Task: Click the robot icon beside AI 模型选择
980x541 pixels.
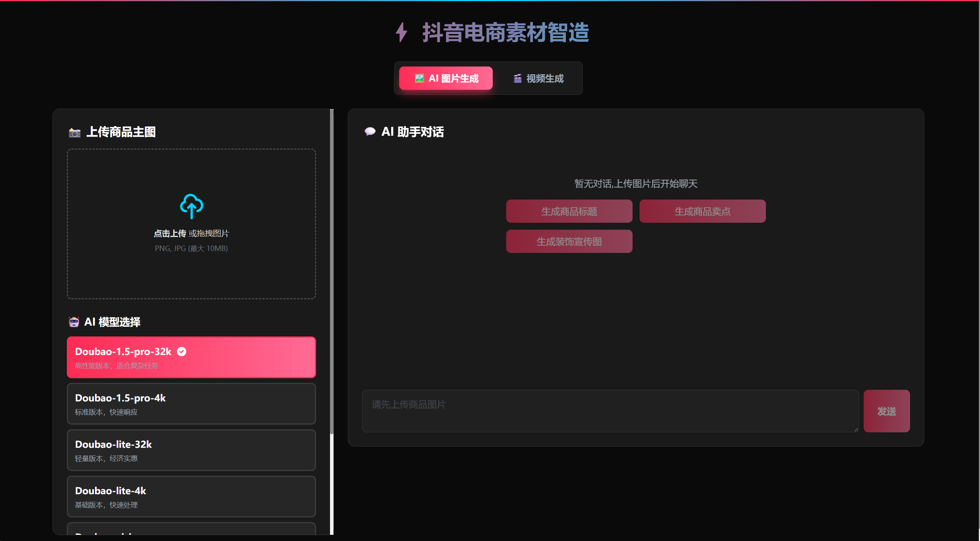Action: (74, 322)
